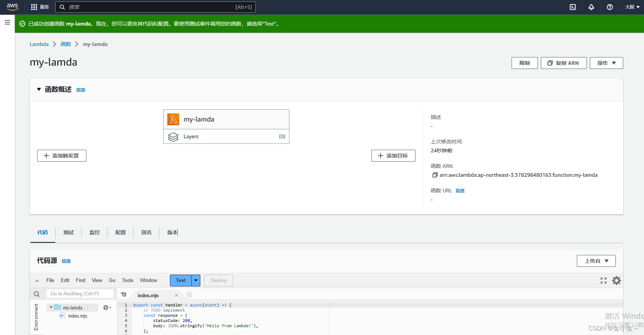Image resolution: width=644 pixels, height=335 pixels.
Task: Open the services grid menu
Action: coord(34,7)
